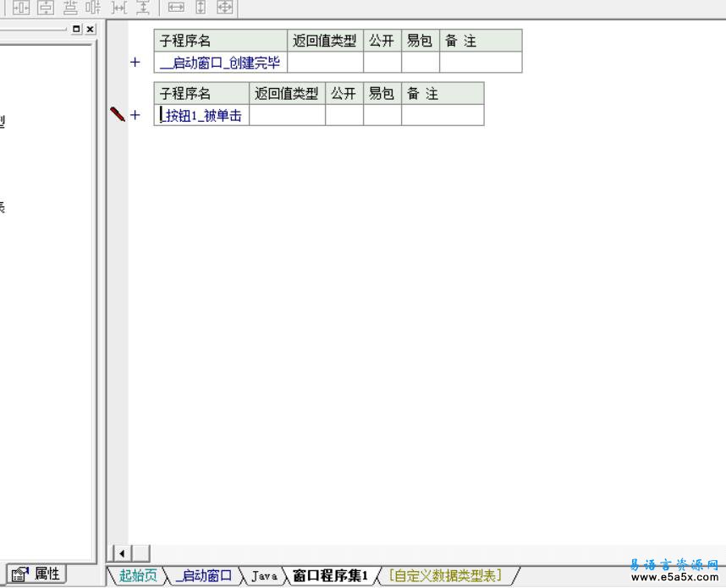Click 易包 cell of _按钮1_被单击 row
Image resolution: width=726 pixels, height=588 pixels.
382,115
